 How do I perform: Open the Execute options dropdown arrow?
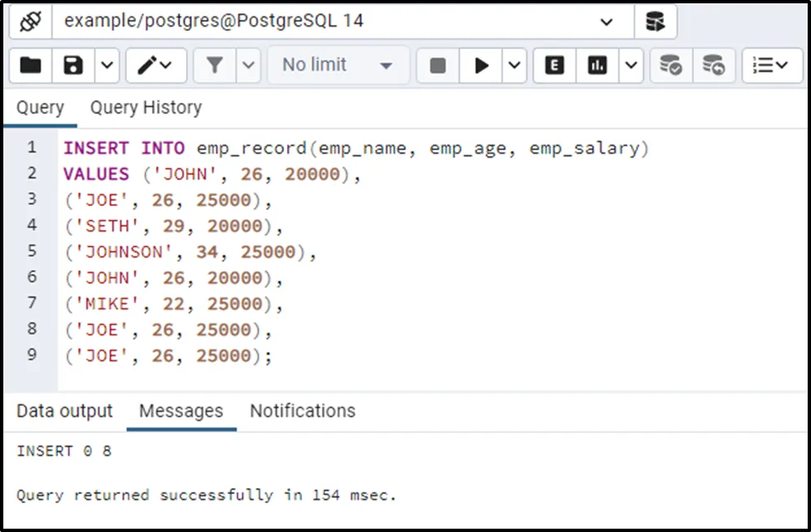click(x=514, y=66)
